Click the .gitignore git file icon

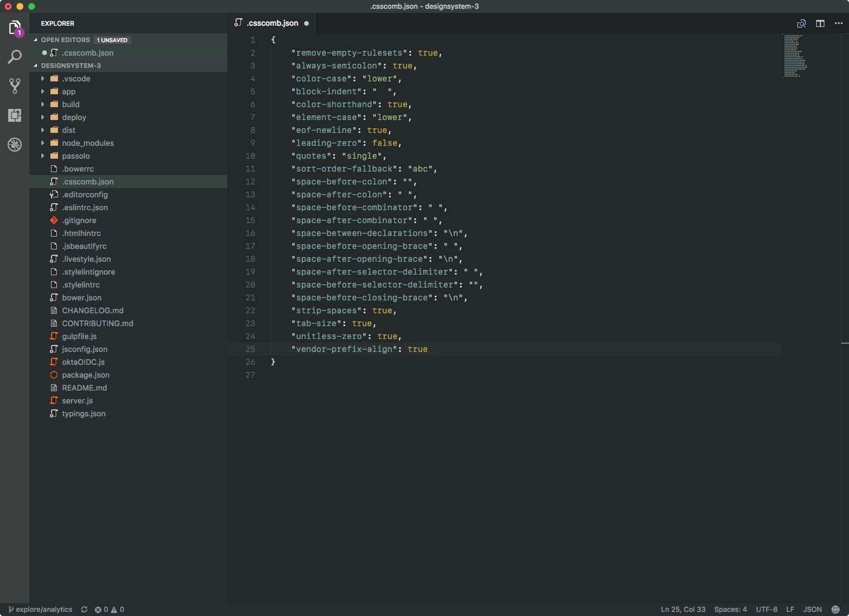pos(54,220)
